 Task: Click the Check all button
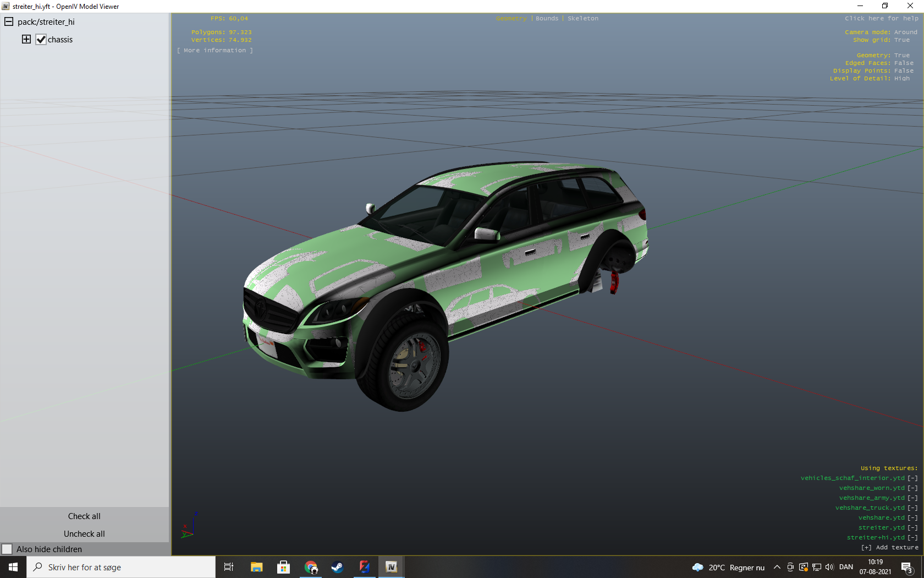coord(84,516)
